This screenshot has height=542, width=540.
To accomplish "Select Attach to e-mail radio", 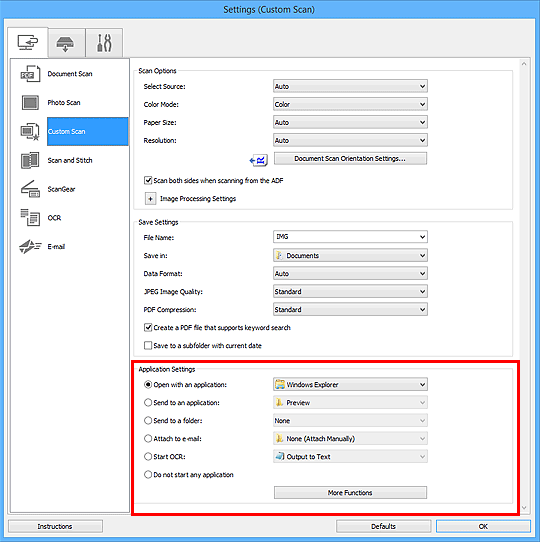I will click(x=148, y=438).
